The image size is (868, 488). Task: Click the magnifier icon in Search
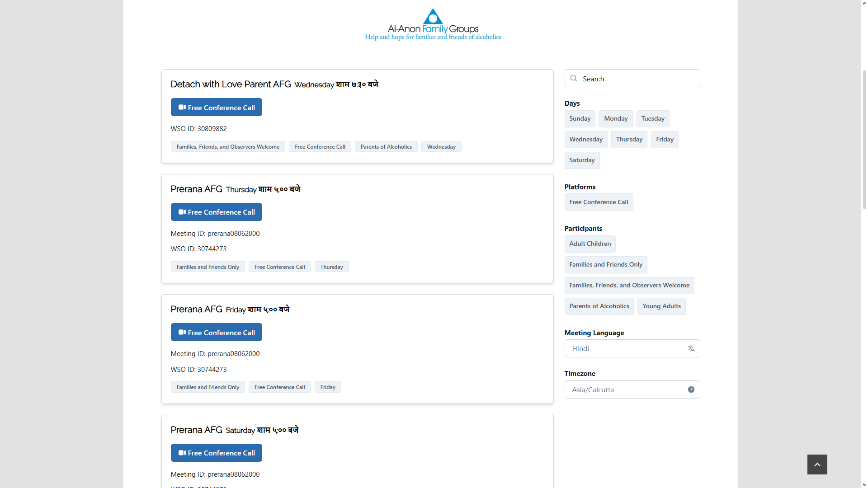574,79
